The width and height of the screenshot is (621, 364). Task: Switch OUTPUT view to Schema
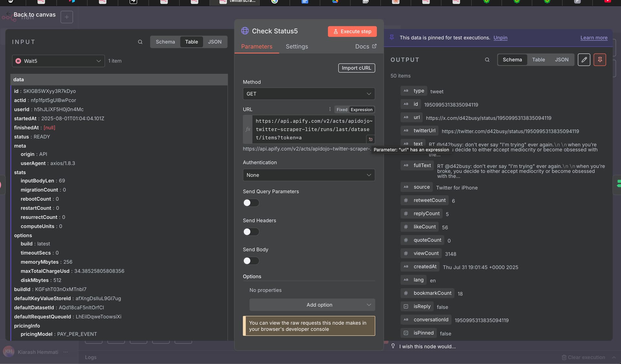click(512, 60)
